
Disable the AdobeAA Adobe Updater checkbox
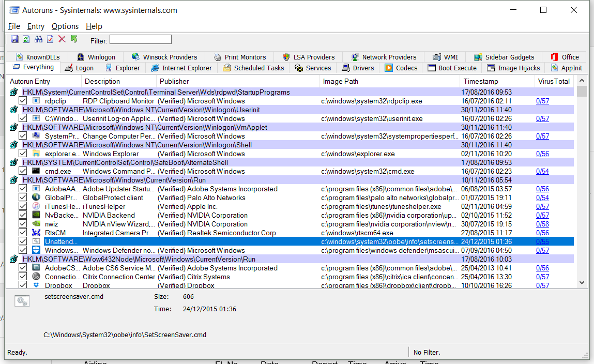pos(23,189)
